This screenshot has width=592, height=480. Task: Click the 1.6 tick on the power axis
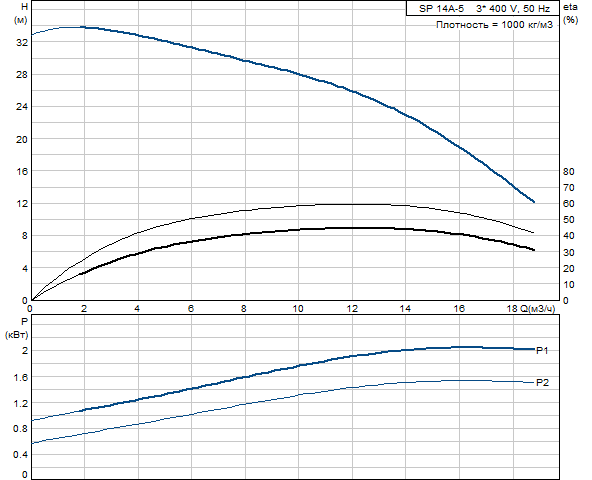[20, 378]
